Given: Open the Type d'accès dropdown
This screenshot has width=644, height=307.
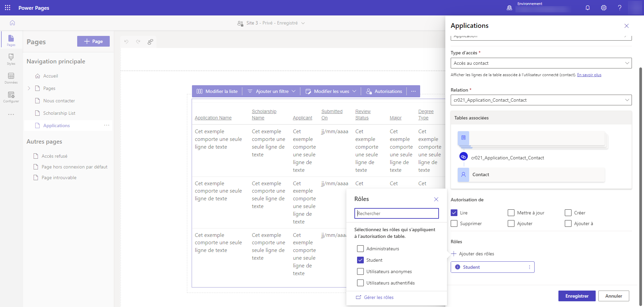Looking at the screenshot, I should pos(541,63).
